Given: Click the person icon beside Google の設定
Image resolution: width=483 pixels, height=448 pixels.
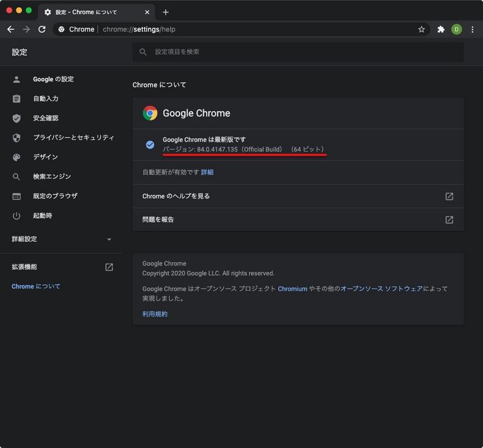Looking at the screenshot, I should [x=17, y=79].
